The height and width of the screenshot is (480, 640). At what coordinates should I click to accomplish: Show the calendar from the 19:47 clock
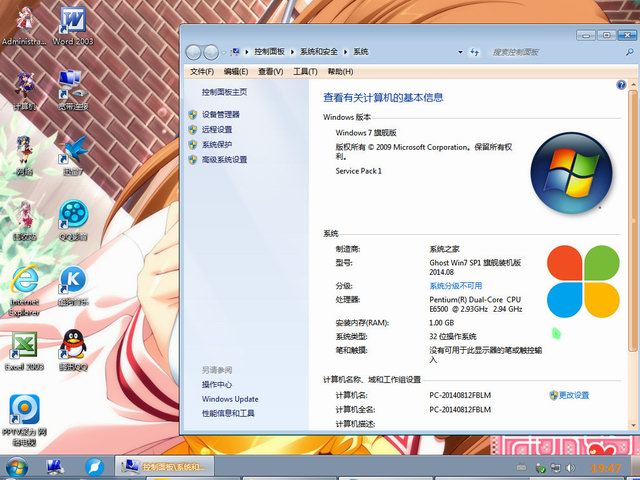606,468
